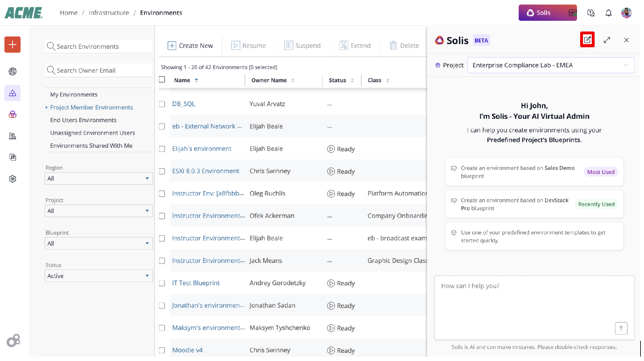Open the help chat icon in header

click(x=591, y=13)
